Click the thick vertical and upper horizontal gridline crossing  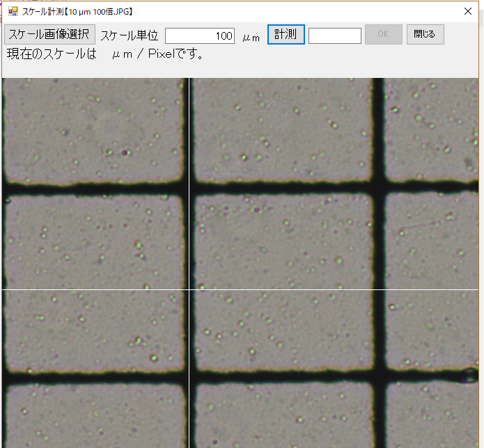[378, 186]
